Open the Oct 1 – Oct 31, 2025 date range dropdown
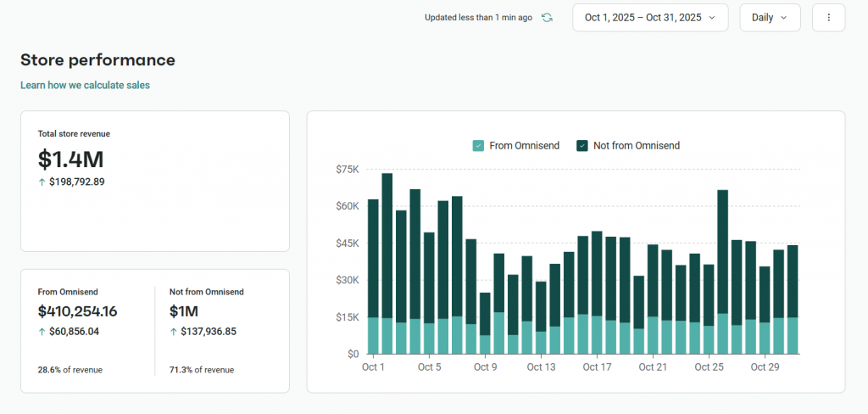868x414 pixels. pyautogui.click(x=650, y=17)
